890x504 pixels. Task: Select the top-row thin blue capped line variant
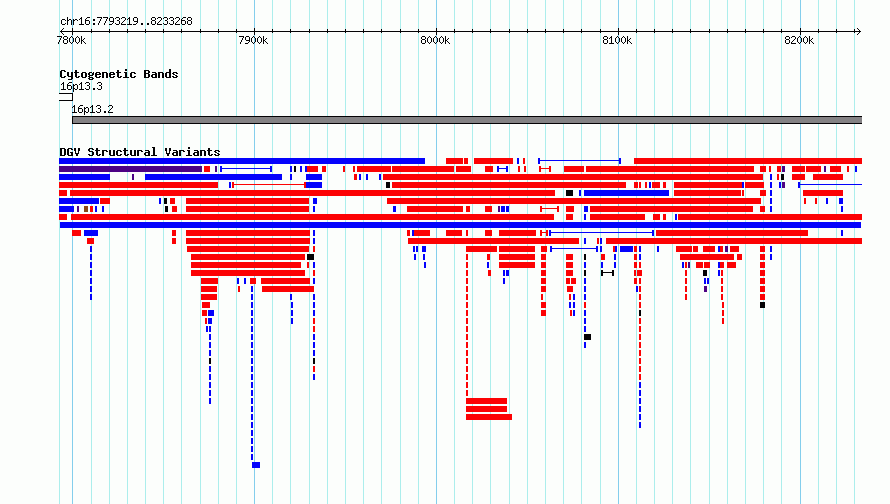pyautogui.click(x=580, y=161)
